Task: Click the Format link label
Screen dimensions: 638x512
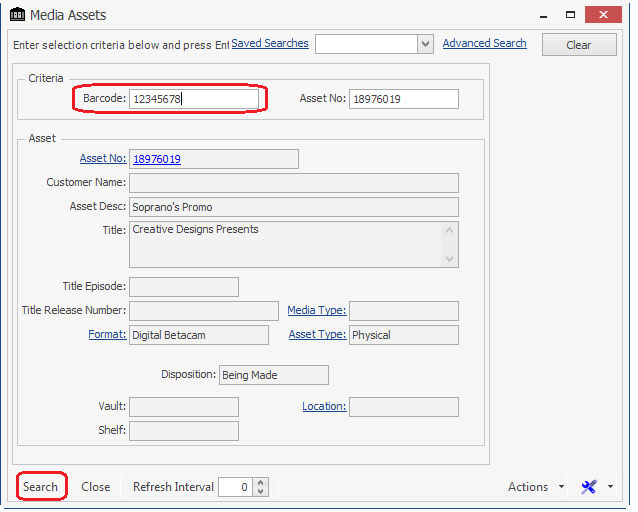Action: (107, 335)
